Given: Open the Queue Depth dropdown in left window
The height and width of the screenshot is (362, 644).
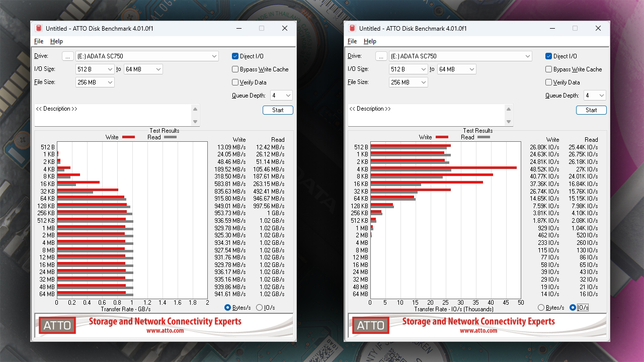Looking at the screenshot, I should tap(281, 96).
